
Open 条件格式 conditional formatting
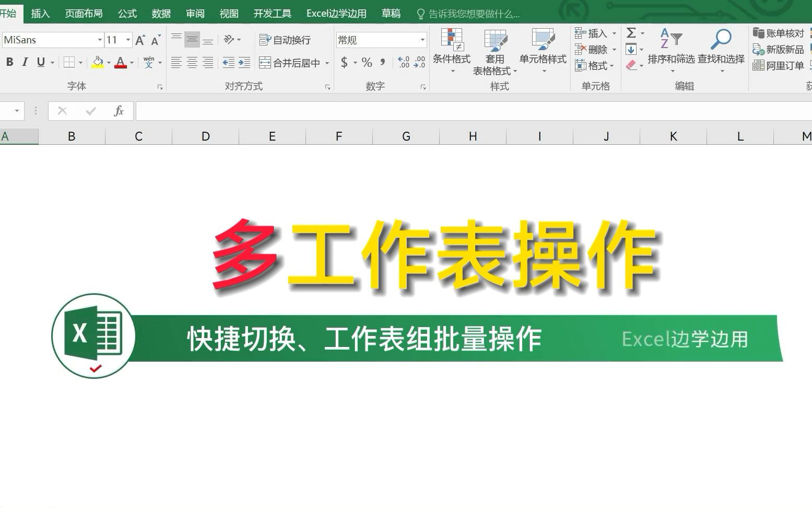pyautogui.click(x=452, y=51)
